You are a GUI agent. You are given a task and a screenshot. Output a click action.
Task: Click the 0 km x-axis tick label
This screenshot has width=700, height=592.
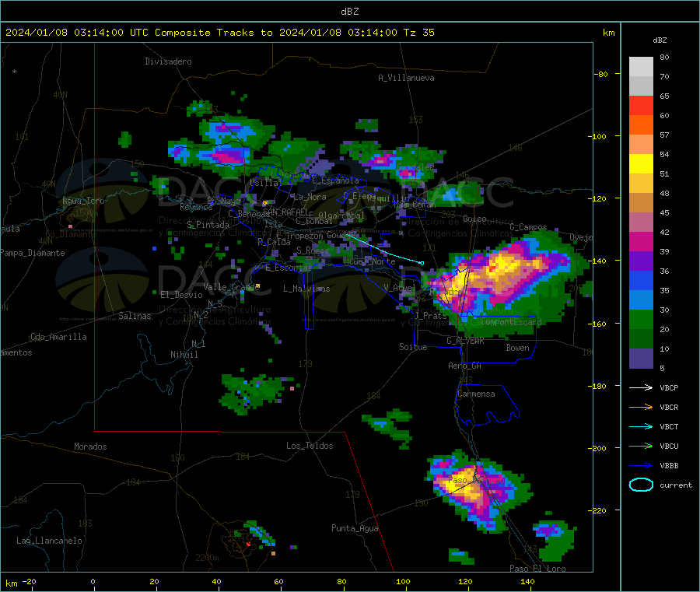93,581
